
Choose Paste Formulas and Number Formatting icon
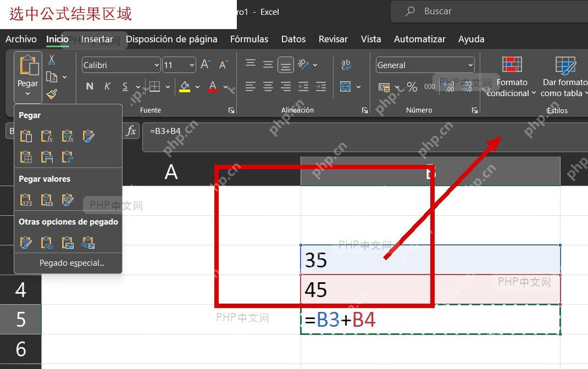click(x=68, y=136)
